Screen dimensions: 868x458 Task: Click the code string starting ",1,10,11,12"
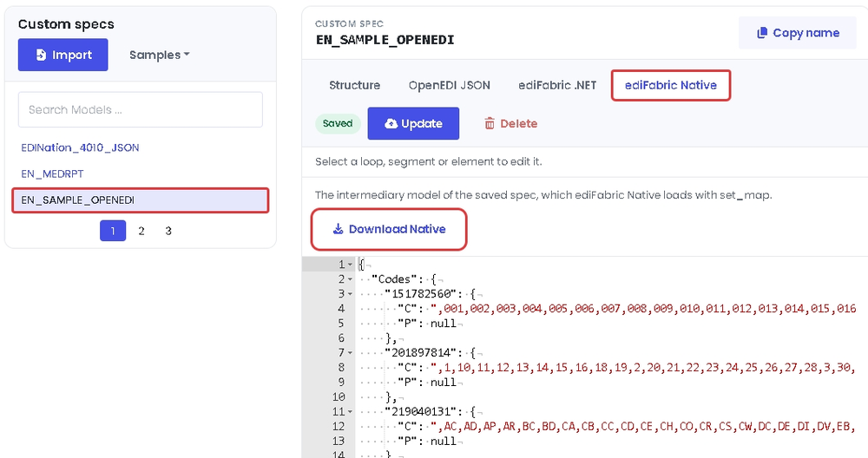643,368
